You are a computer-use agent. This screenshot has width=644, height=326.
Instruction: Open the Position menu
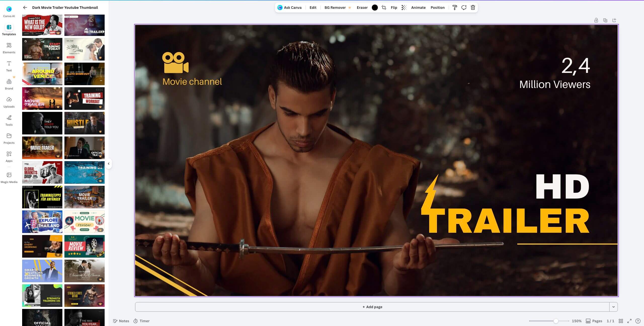(437, 8)
